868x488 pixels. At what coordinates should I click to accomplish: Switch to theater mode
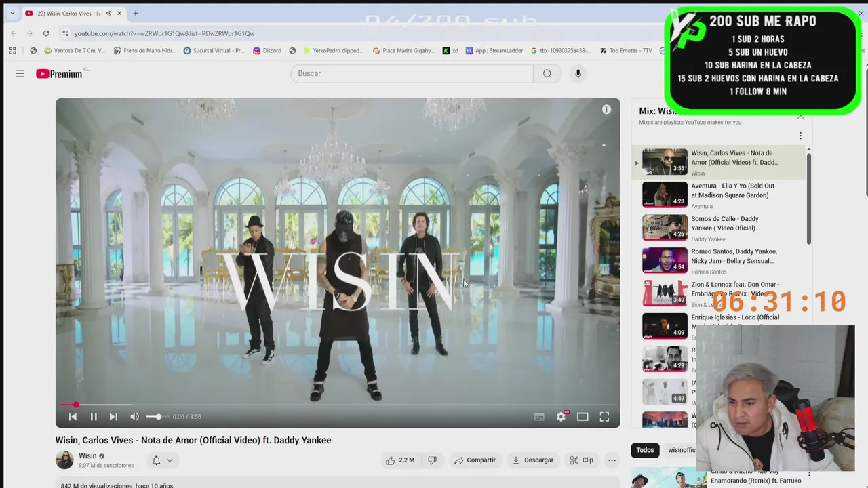[583, 417]
